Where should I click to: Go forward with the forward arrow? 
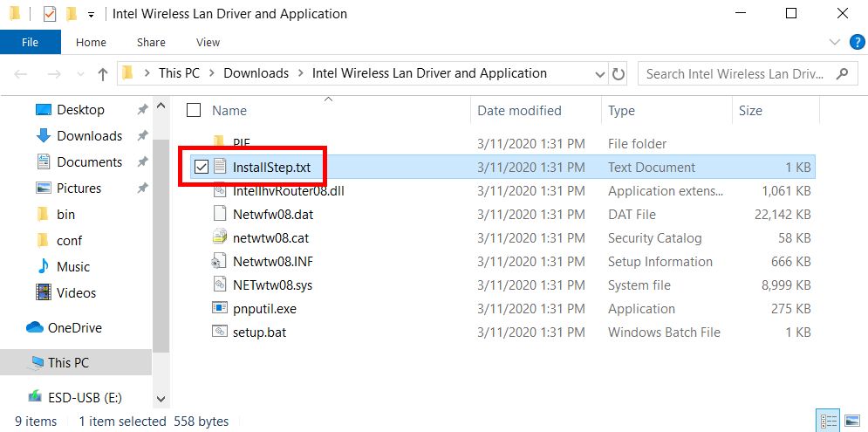point(54,73)
